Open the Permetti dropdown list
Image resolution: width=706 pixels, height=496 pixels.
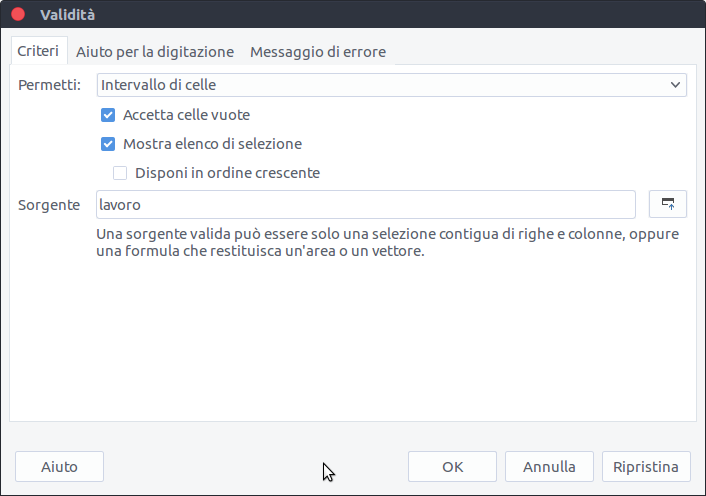coord(390,85)
